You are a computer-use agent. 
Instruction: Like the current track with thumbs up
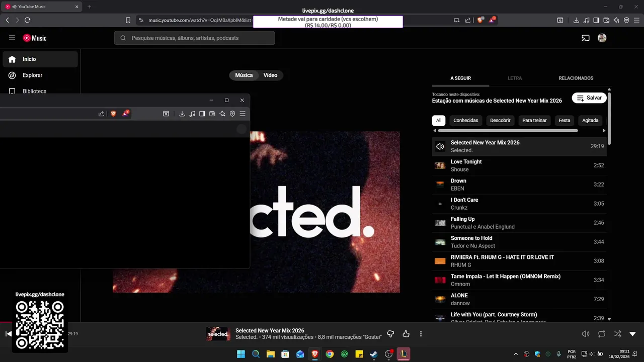tap(406, 334)
